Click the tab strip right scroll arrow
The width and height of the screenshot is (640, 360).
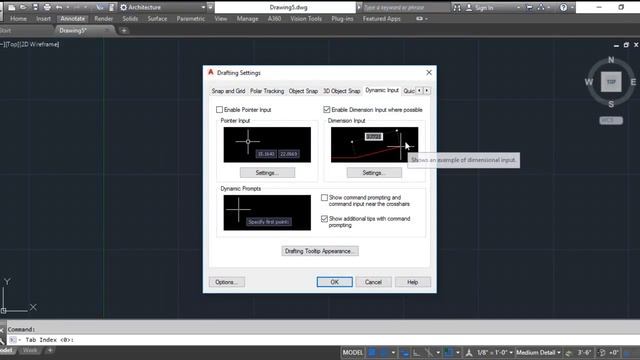tap(427, 91)
